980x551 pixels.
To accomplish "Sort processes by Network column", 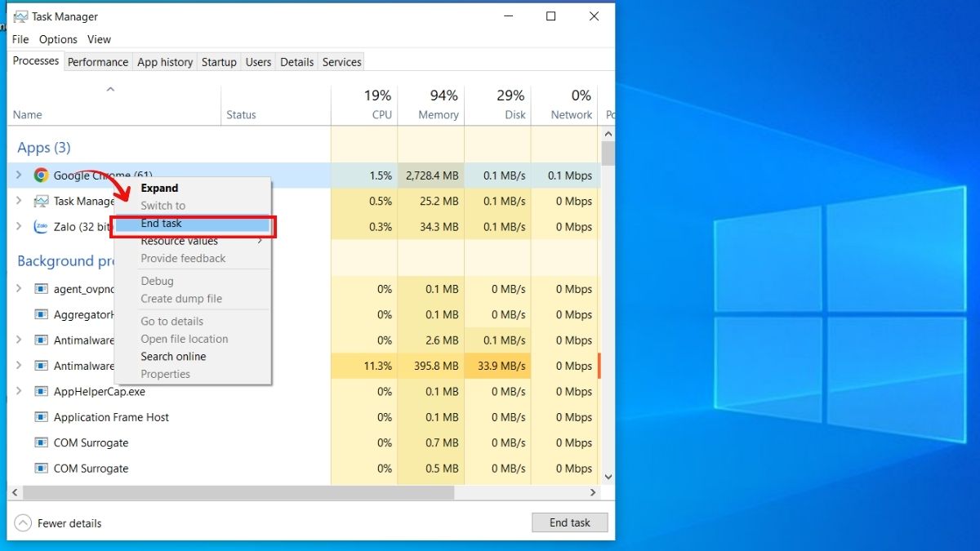I will (564, 104).
